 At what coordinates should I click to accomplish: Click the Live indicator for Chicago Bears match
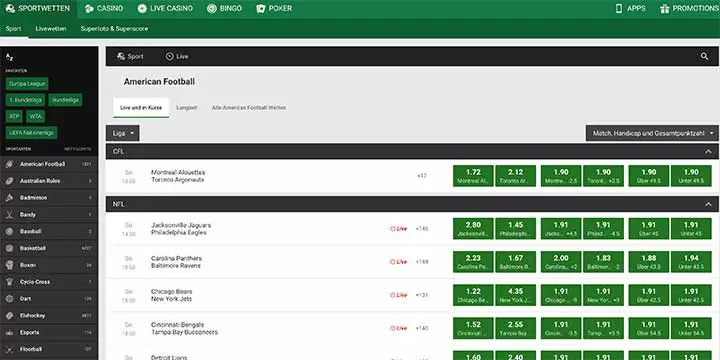coord(399,295)
